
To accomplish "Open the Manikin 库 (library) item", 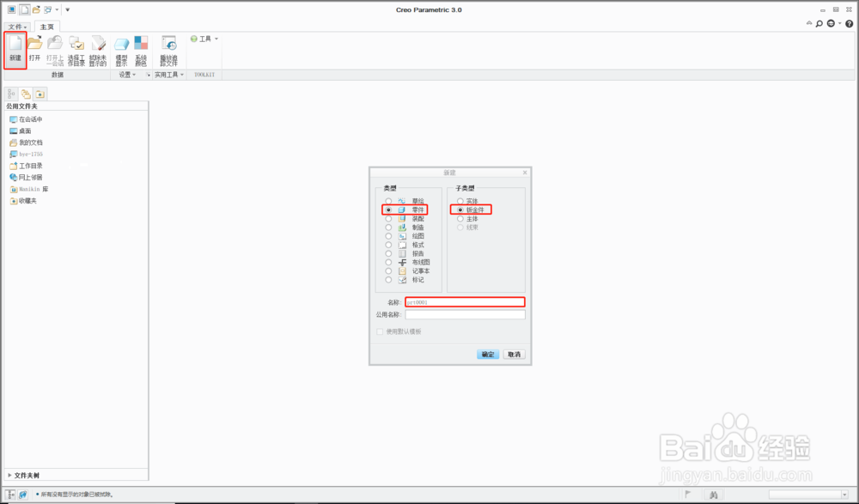I will tap(29, 189).
